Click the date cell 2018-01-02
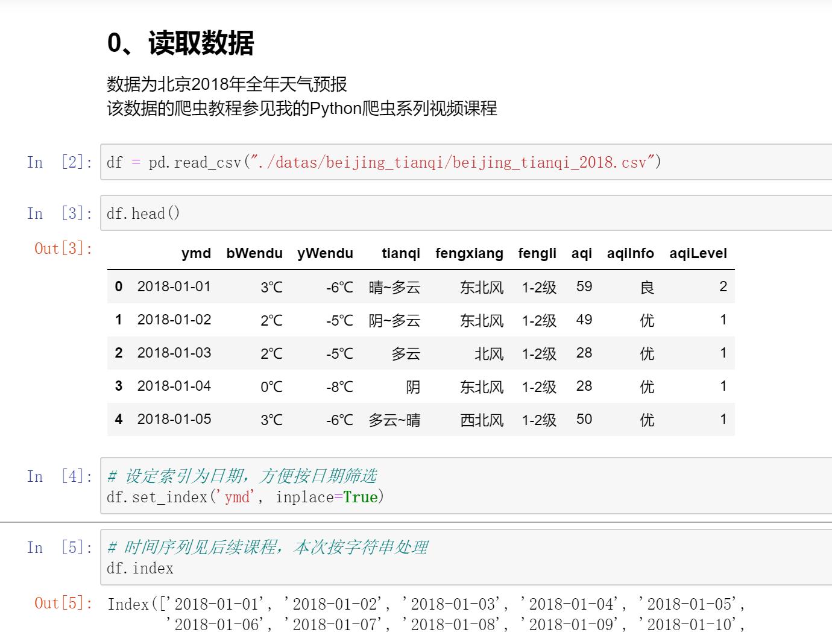The width and height of the screenshot is (832, 644). click(174, 320)
